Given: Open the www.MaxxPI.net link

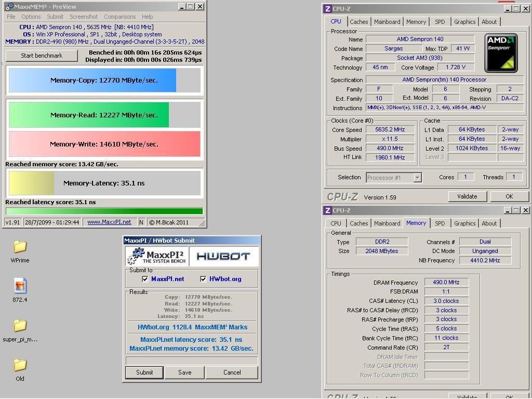Looking at the screenshot, I should click(x=109, y=222).
